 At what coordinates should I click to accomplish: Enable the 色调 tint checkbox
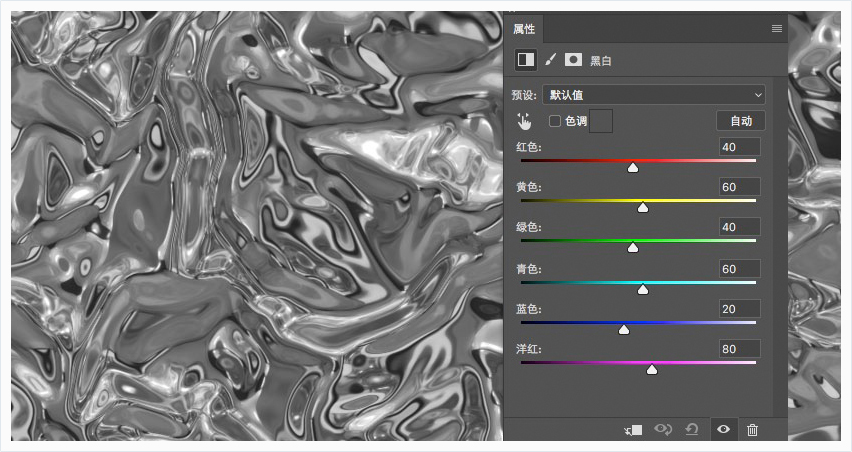point(555,121)
